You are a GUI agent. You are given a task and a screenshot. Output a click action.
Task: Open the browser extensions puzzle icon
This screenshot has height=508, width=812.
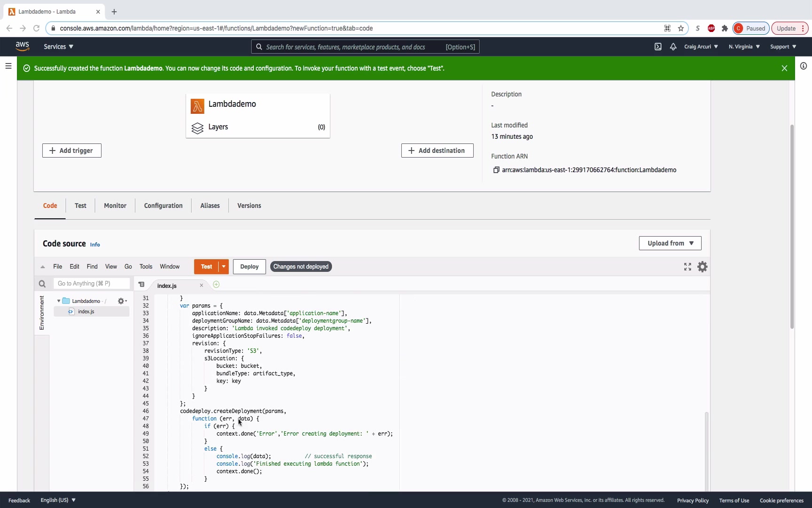point(725,28)
